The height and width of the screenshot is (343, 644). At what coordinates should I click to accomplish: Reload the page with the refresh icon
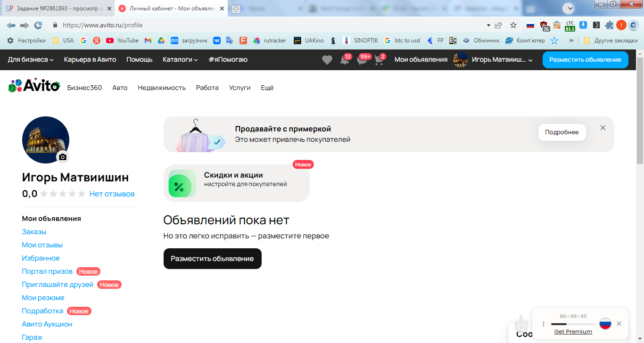(38, 25)
